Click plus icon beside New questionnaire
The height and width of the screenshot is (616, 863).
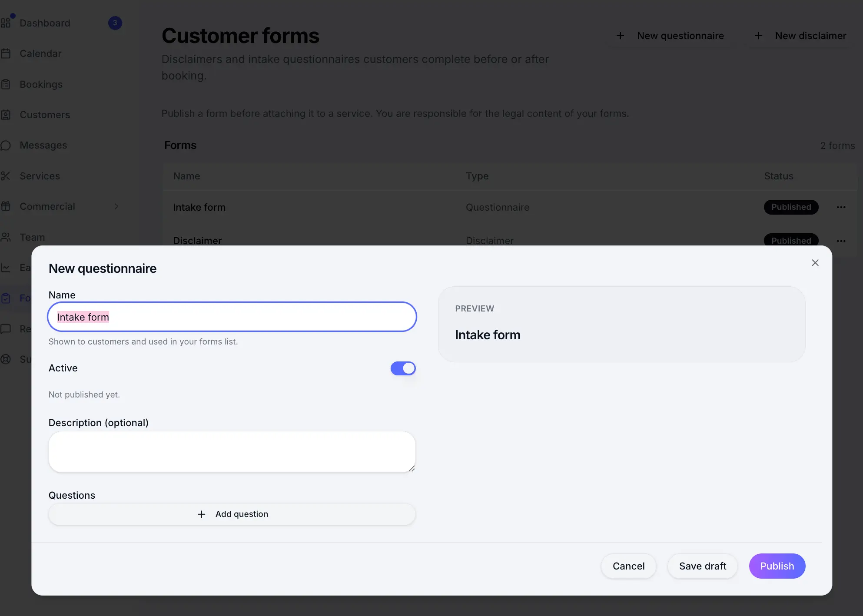[x=620, y=36]
